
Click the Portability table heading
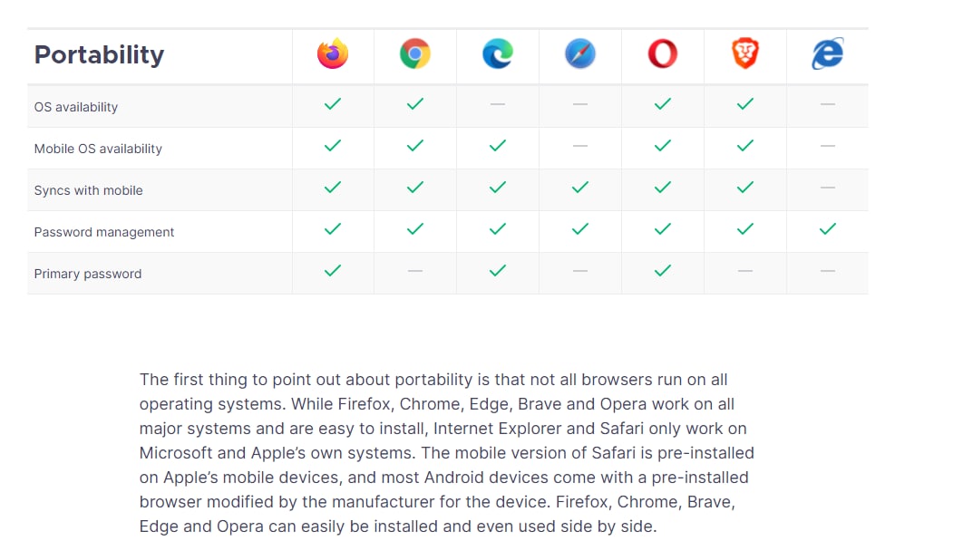[x=100, y=54]
